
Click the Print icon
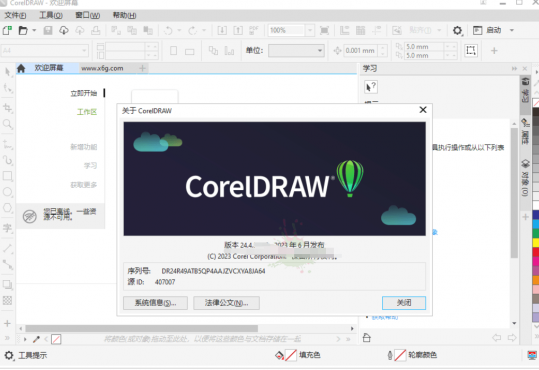[96, 31]
